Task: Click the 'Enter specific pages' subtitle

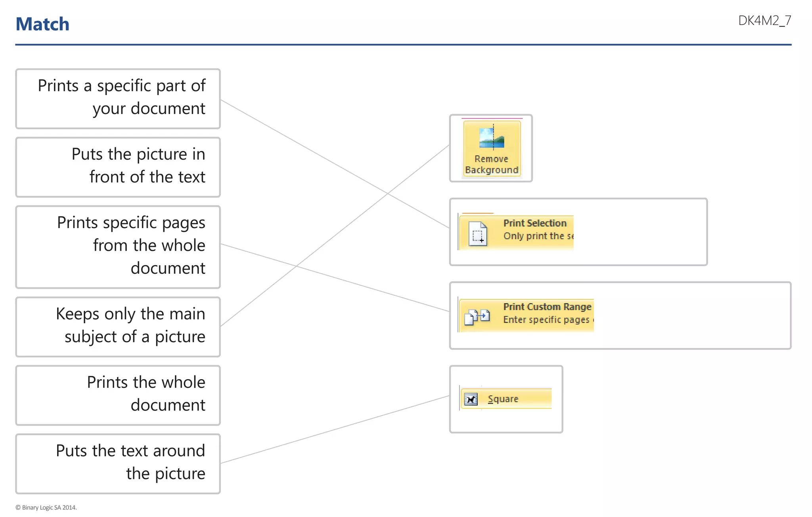Action: (x=546, y=320)
